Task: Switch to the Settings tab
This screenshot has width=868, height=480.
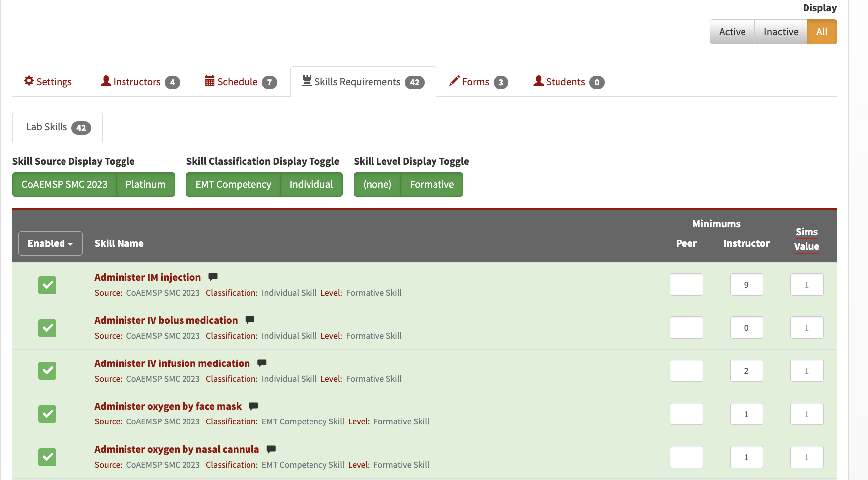Action: pos(48,82)
